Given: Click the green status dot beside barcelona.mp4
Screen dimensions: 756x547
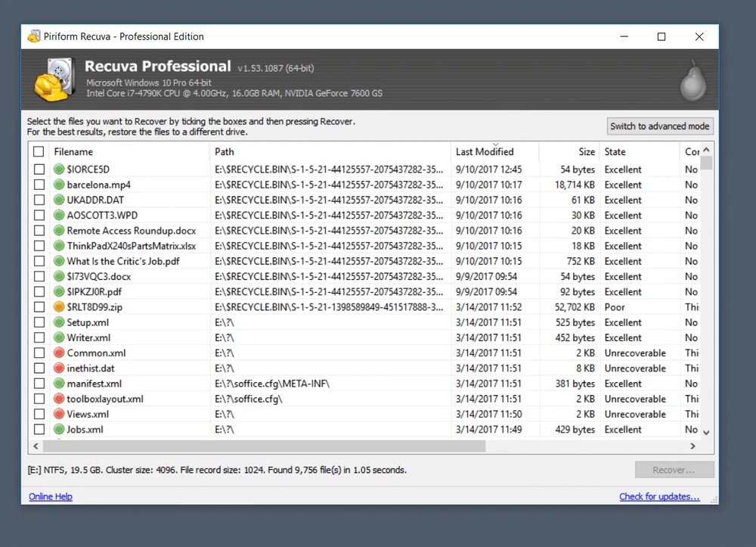Looking at the screenshot, I should tap(59, 185).
